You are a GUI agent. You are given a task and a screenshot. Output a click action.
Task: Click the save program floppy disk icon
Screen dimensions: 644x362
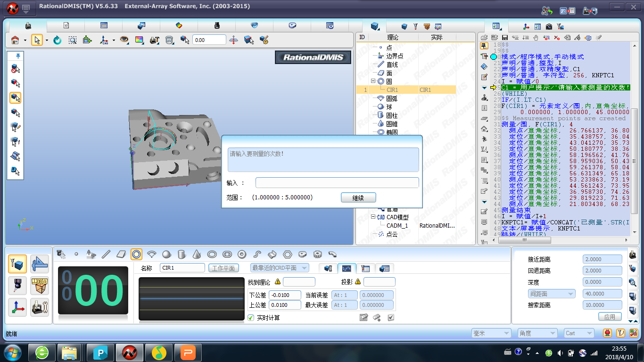504,37
